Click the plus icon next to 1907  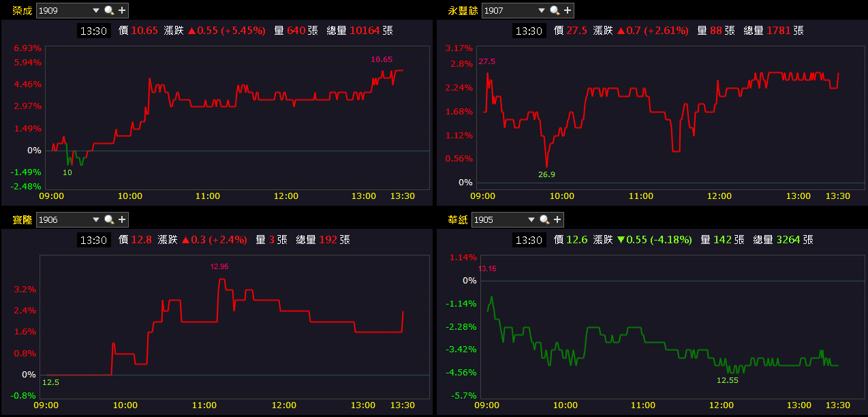[x=568, y=10]
